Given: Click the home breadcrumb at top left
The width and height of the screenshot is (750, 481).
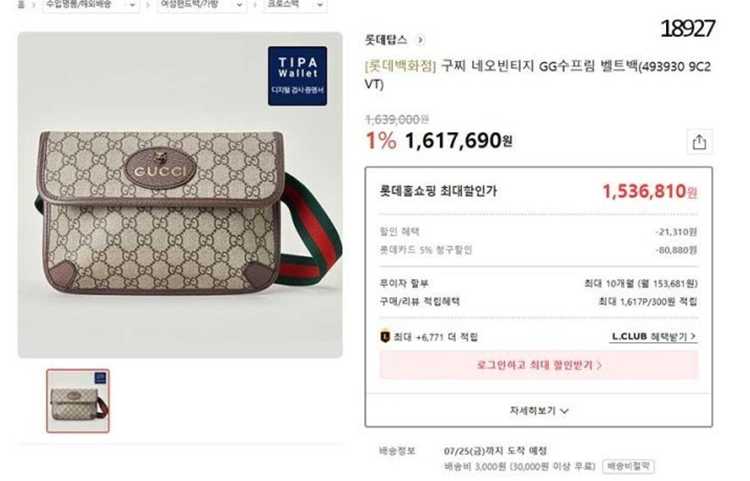Looking at the screenshot, I should click(x=21, y=5).
